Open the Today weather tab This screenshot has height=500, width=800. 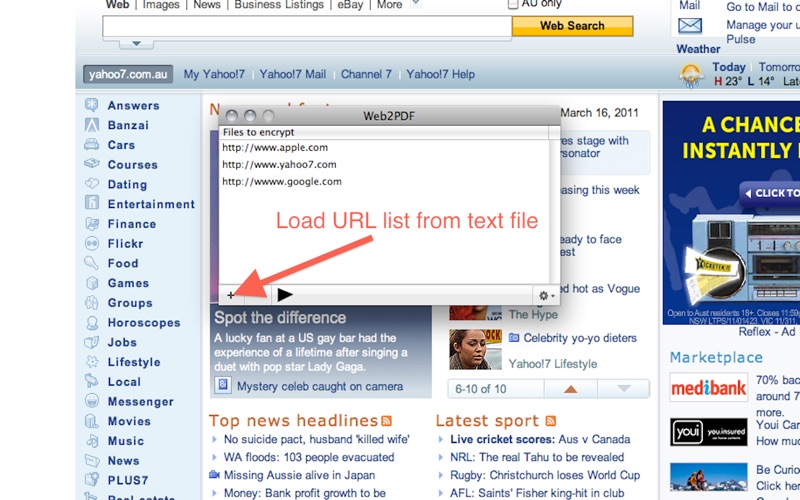[729, 67]
